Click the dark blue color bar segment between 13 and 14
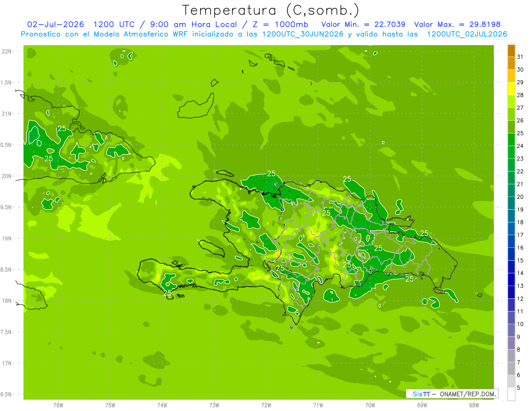 tap(511, 279)
